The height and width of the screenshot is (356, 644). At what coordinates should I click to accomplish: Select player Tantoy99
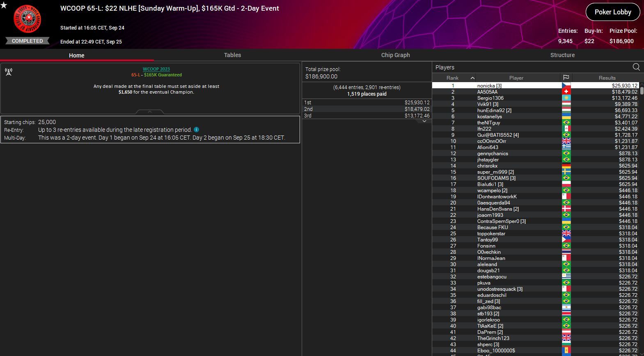point(488,239)
